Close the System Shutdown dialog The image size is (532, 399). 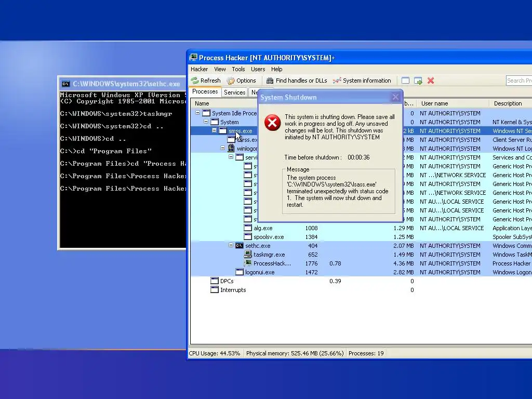pos(395,97)
